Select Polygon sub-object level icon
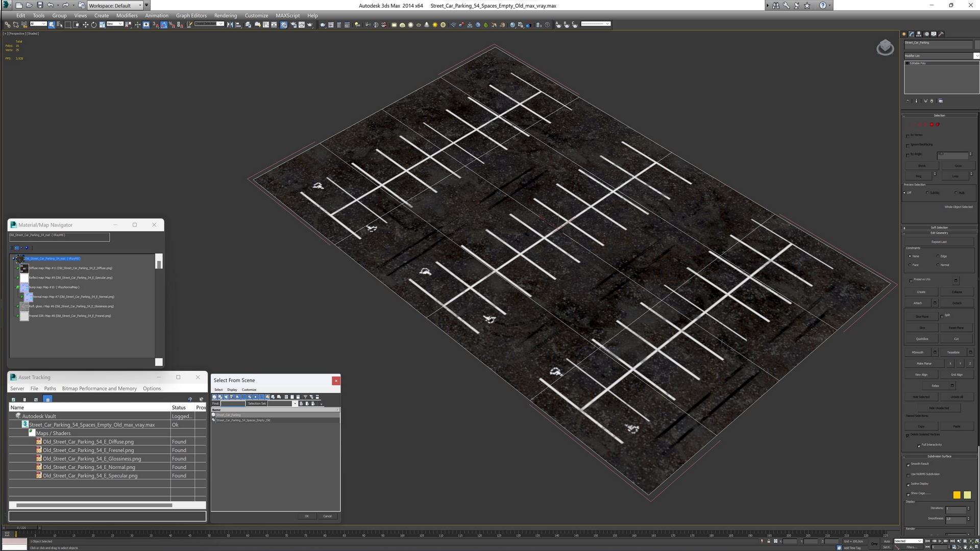Image resolution: width=980 pixels, height=551 pixels. [x=932, y=124]
